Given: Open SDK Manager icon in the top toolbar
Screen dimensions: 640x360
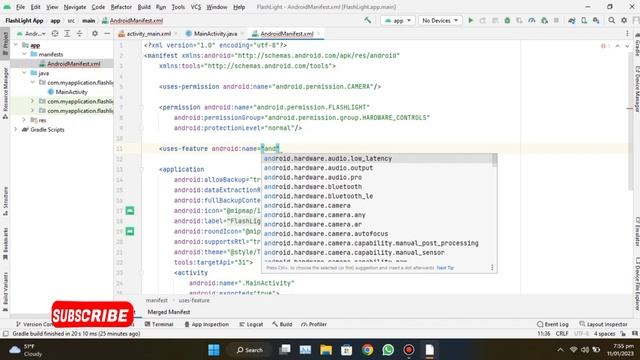Looking at the screenshot, I should click(596, 20).
